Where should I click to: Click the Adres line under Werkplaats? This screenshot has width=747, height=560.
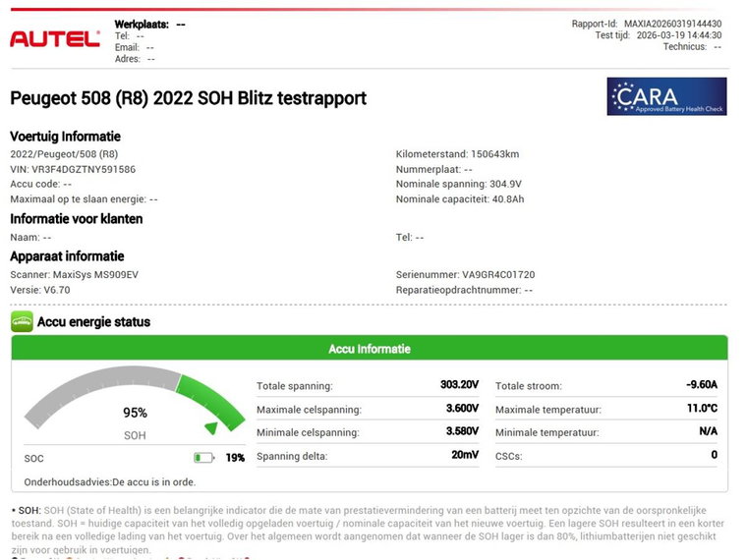point(135,59)
